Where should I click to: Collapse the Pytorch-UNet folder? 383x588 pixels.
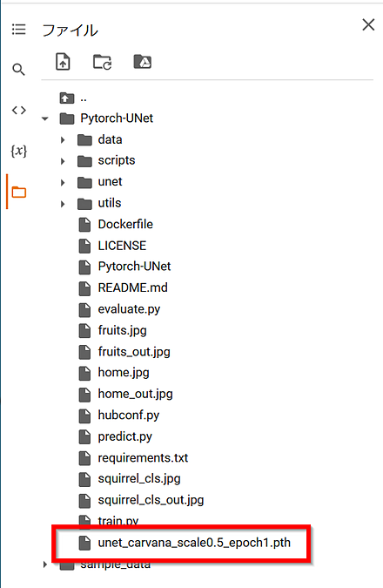click(45, 118)
